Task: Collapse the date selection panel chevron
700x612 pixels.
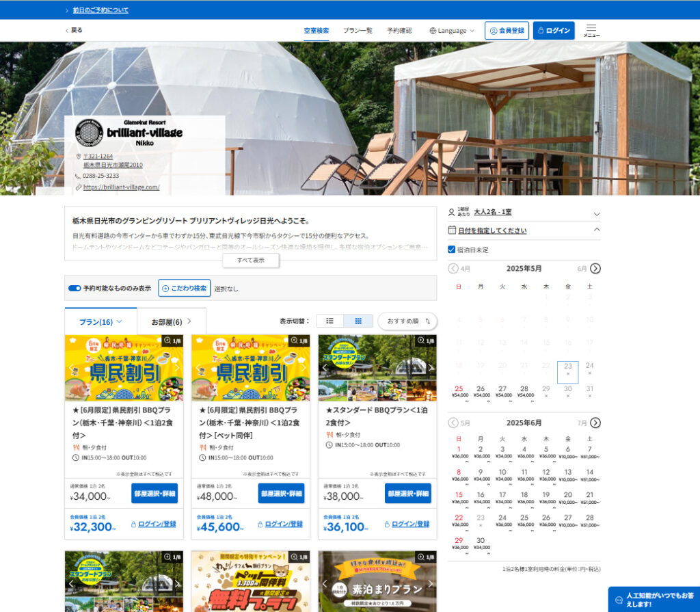Action: click(596, 230)
